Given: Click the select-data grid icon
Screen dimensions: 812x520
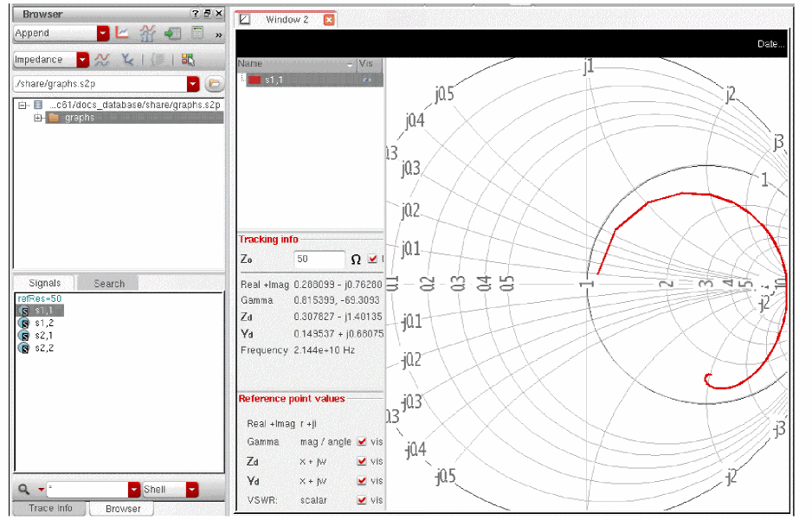Looking at the screenshot, I should 188,60.
